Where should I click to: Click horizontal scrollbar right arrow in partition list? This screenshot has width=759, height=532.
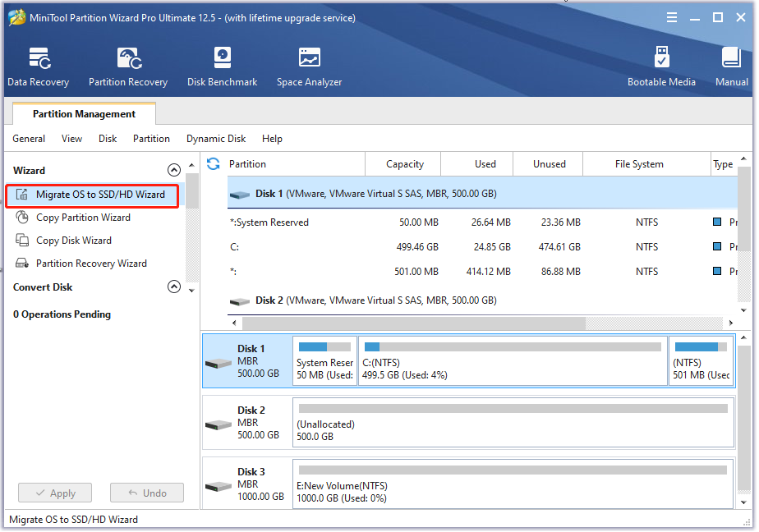[731, 323]
